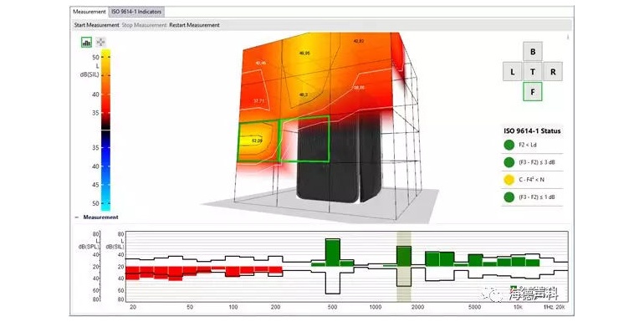Click the yellow C - F4² < N indicator

509,180
